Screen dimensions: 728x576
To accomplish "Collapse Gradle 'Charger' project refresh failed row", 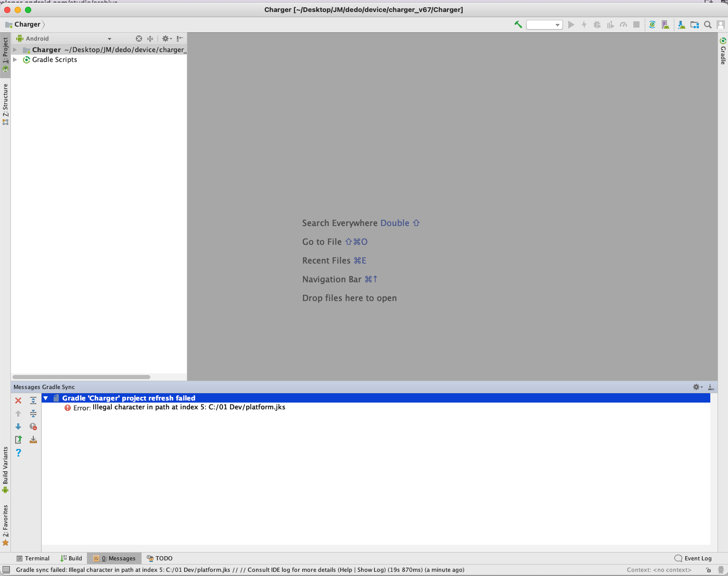I will click(46, 398).
